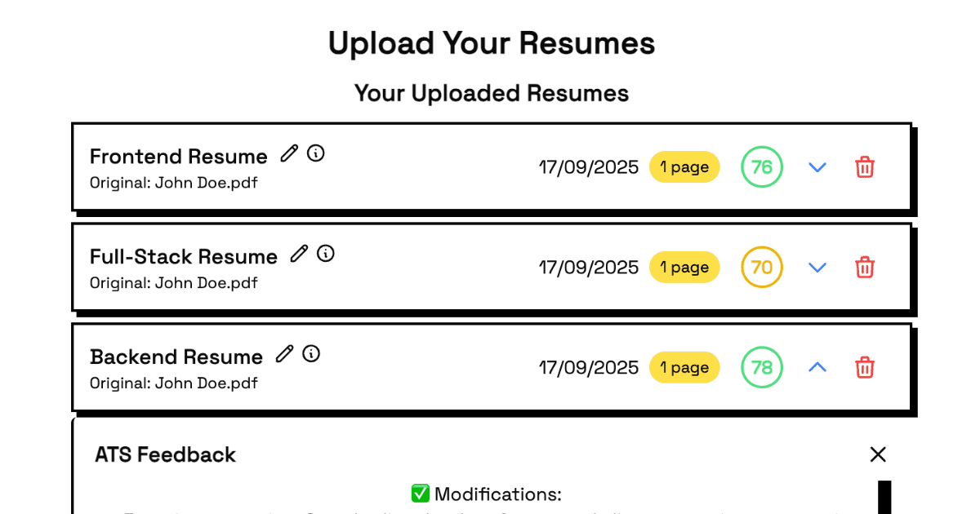Remove the Backend Resume with trash icon

(x=865, y=368)
